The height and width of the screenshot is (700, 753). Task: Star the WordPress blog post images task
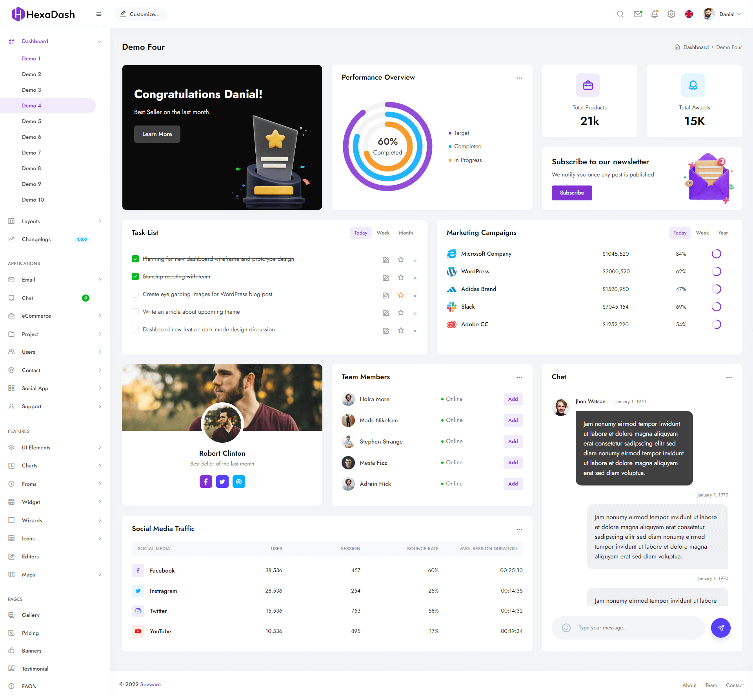click(400, 295)
